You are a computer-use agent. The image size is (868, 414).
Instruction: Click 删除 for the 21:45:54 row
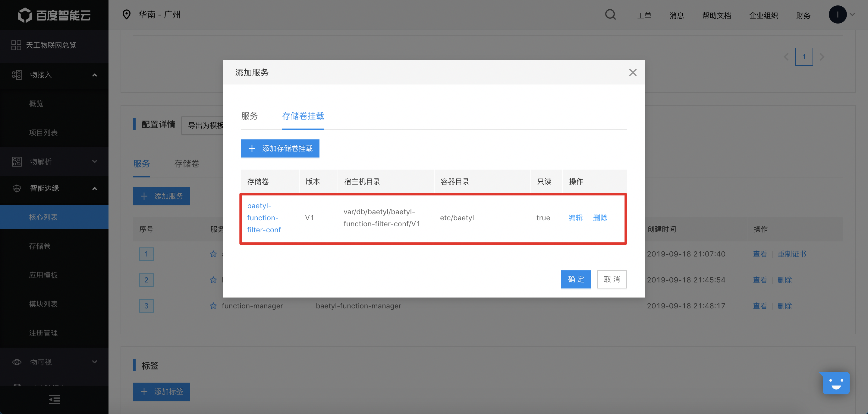point(785,280)
